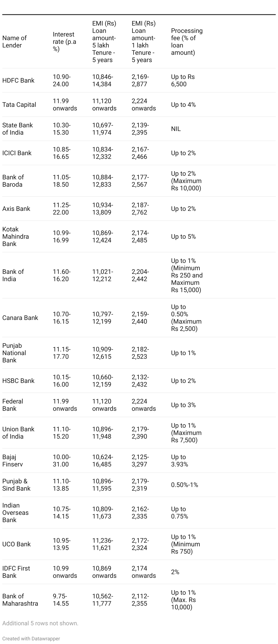Image resolution: width=278 pixels, height=644 pixels.
Task: Click the 'Created with Datawrapper' link
Action: [x=31, y=638]
